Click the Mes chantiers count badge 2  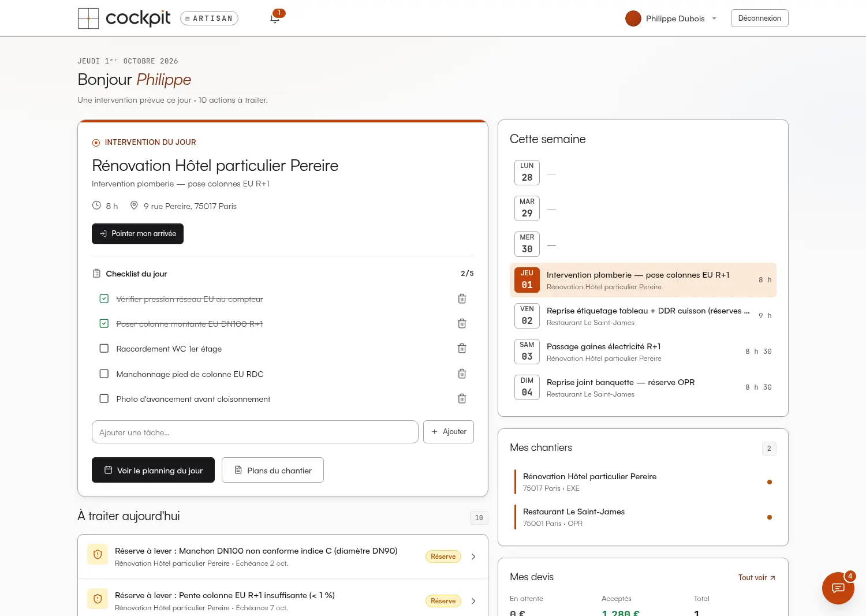tap(769, 449)
